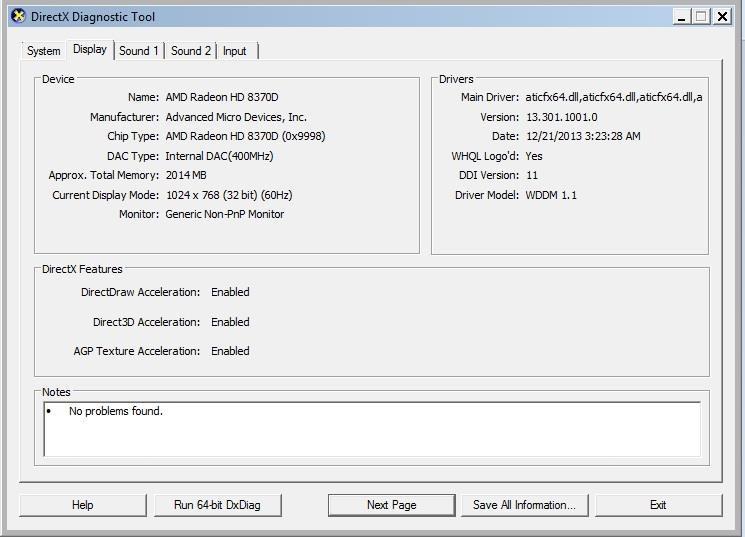Click display mode '1024 x 768 (32 bit) (60Hz)'
Image resolution: width=745 pixels, height=537 pixels.
click(229, 195)
